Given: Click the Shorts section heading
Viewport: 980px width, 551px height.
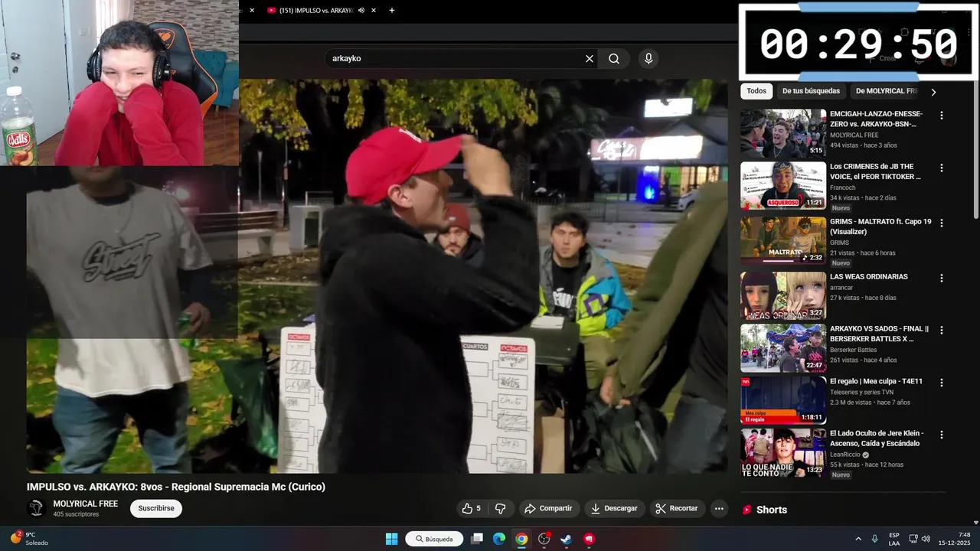Looking at the screenshot, I should 772,510.
